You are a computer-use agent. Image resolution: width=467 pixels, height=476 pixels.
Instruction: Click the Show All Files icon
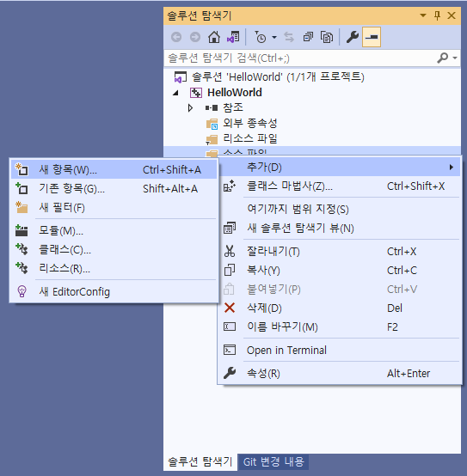[x=327, y=37]
